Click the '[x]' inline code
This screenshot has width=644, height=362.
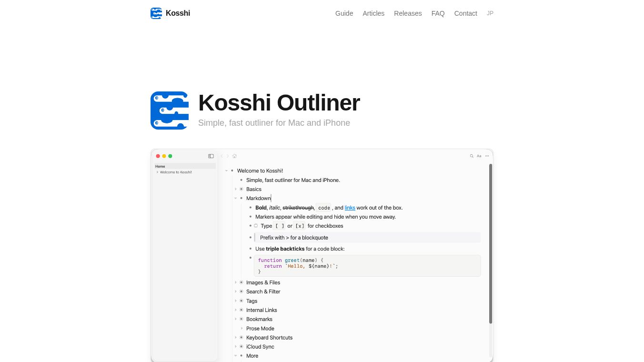point(300,226)
